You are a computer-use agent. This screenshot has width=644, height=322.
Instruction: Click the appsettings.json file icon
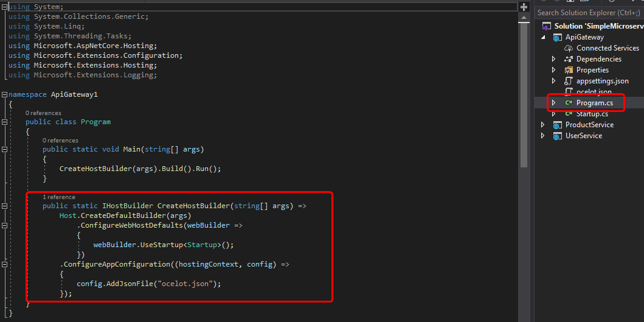(x=569, y=81)
